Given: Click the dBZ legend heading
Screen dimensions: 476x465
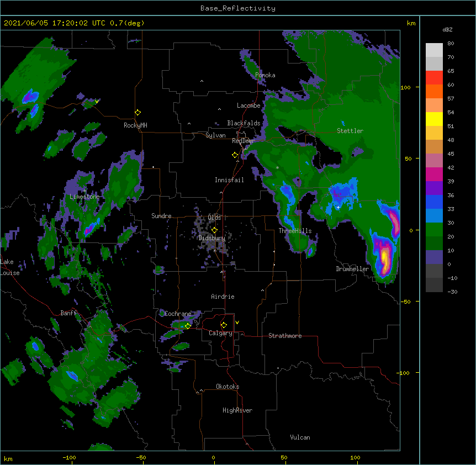Looking at the screenshot, I should point(447,30).
